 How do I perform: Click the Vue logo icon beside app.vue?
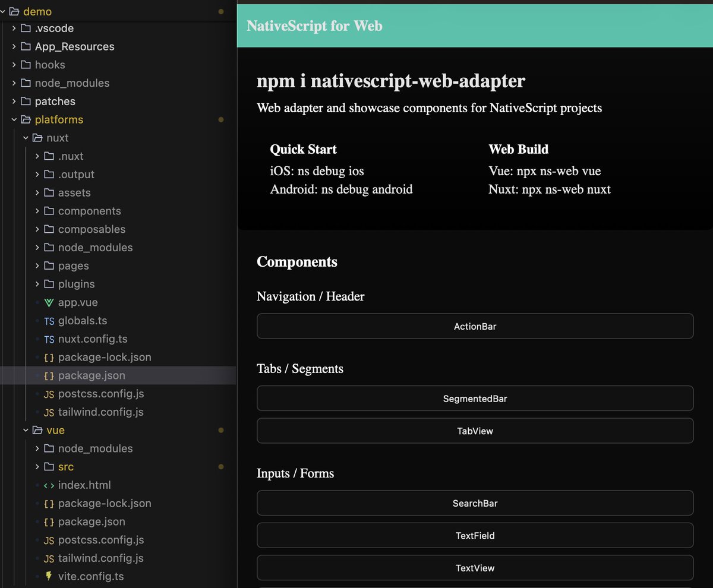click(x=49, y=302)
